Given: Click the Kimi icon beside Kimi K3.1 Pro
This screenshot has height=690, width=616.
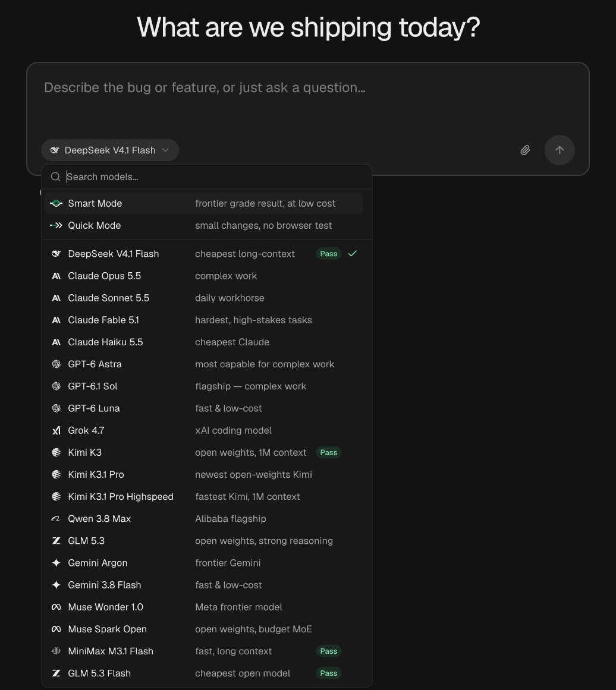Looking at the screenshot, I should (56, 474).
